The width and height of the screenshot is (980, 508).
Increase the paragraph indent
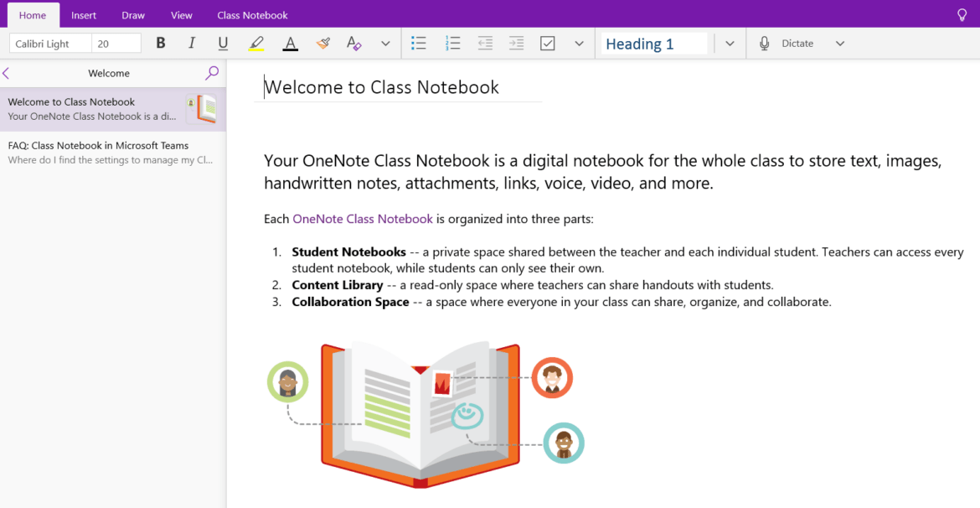[x=516, y=43]
